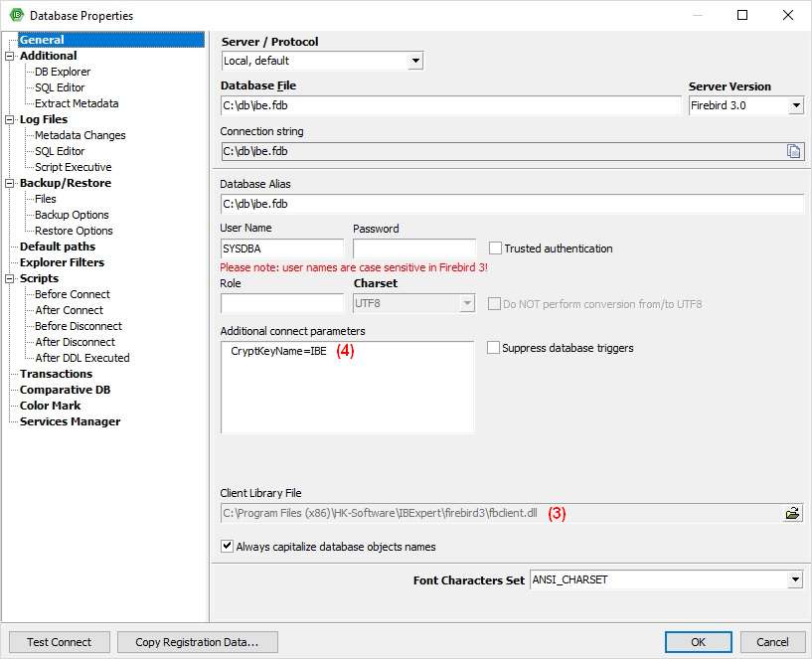Open the Charset dropdown
This screenshot has height=659, width=812.
(x=467, y=303)
